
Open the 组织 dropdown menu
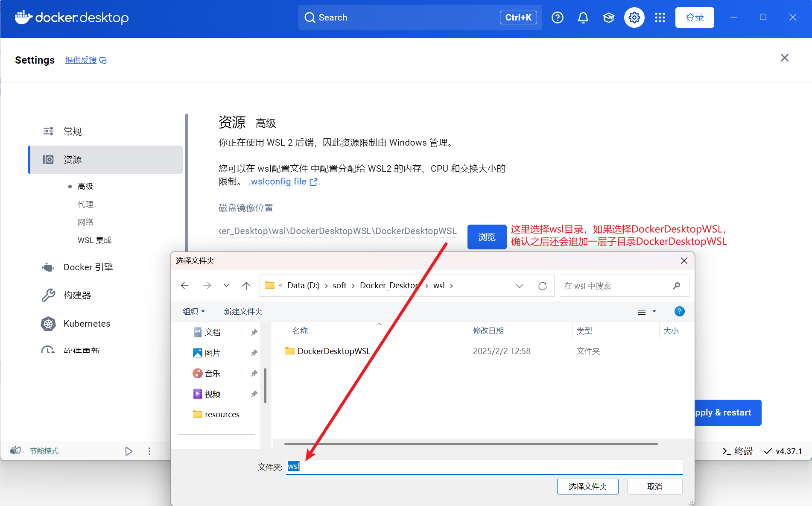pos(193,311)
